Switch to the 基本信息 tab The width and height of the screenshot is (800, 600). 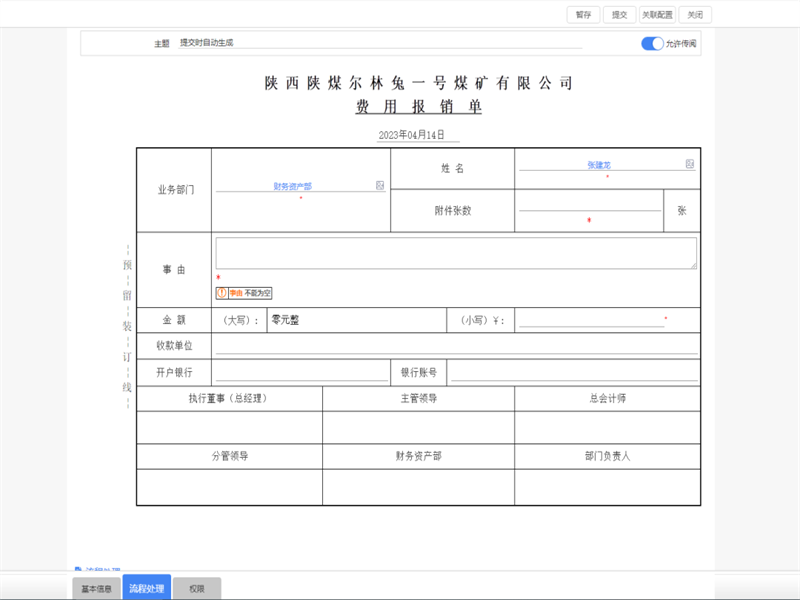(x=97, y=588)
